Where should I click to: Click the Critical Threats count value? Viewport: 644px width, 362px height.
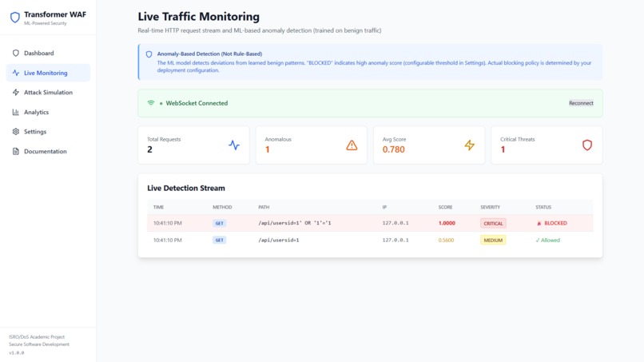[x=503, y=149]
